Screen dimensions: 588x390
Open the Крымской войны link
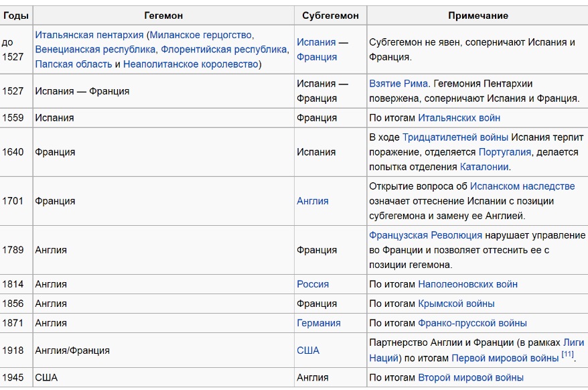[456, 304]
